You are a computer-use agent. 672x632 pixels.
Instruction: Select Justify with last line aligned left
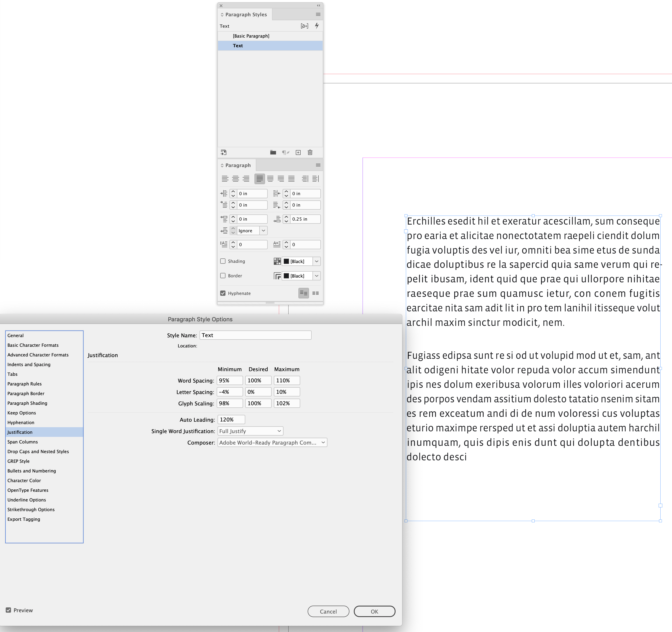pos(260,178)
